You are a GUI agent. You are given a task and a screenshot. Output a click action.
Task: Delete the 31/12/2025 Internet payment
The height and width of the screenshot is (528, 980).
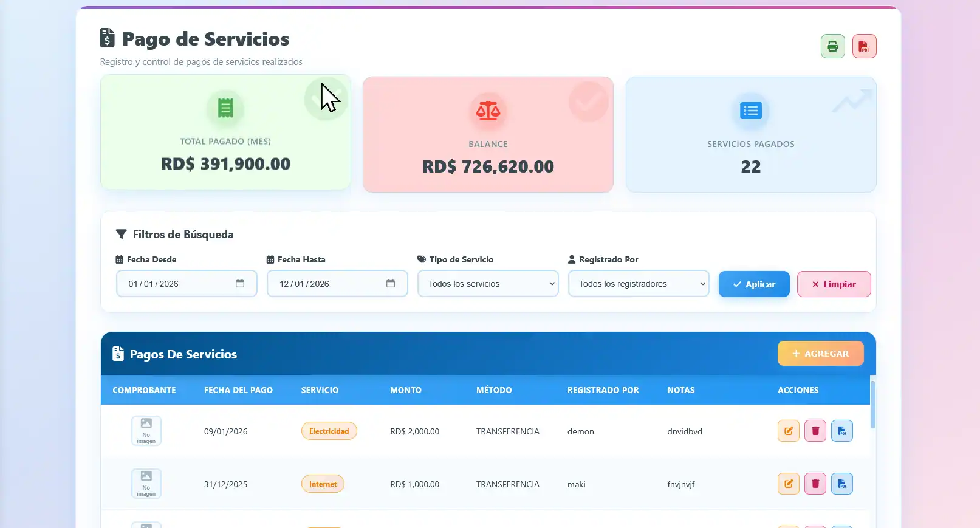(x=815, y=484)
